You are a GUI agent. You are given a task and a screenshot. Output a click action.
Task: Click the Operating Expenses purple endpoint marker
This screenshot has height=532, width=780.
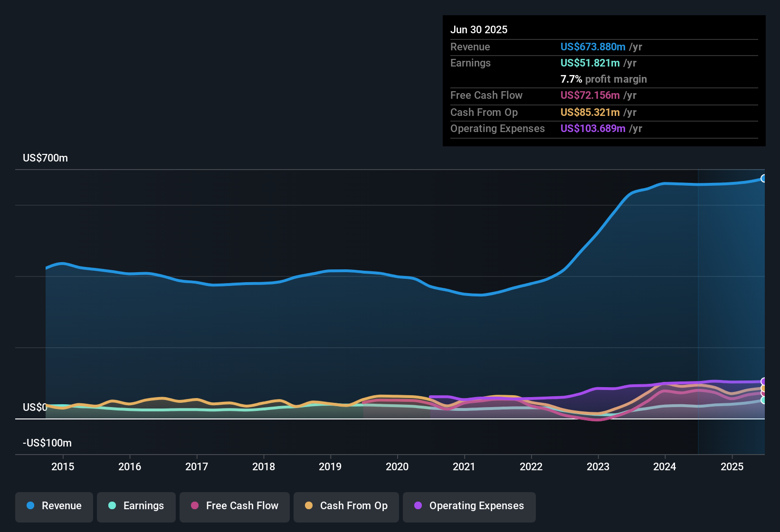(x=764, y=381)
